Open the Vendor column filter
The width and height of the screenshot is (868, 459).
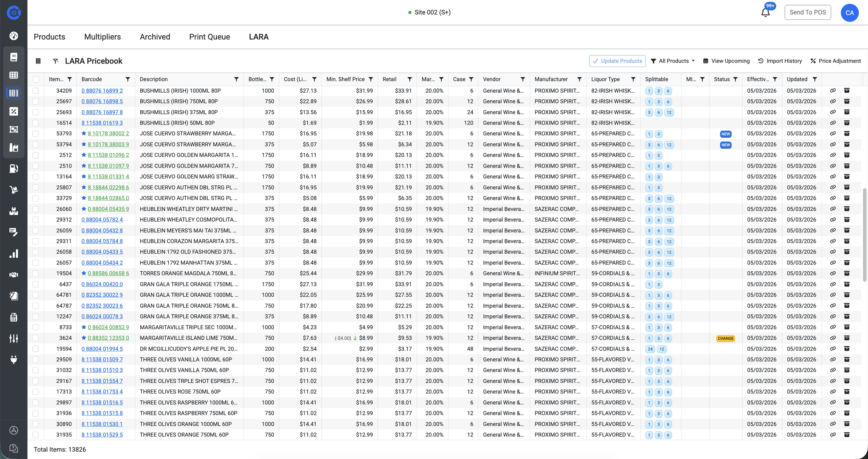523,79
